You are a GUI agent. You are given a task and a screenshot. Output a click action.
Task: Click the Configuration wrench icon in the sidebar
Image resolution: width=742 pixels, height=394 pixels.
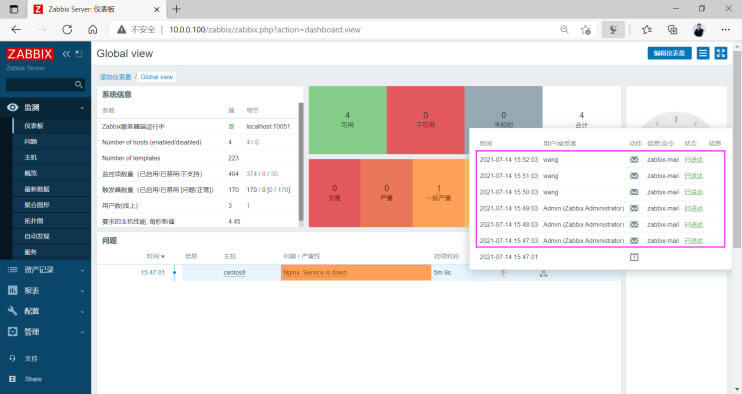point(13,311)
